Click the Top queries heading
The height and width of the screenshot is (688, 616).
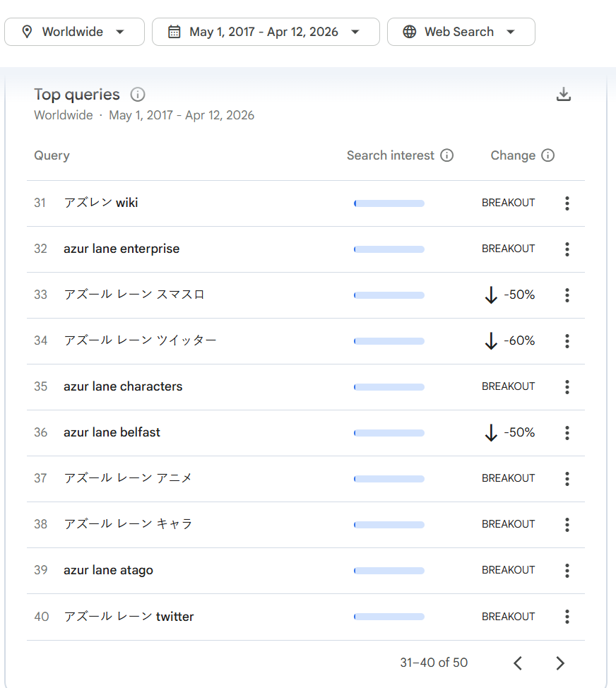coord(77,95)
